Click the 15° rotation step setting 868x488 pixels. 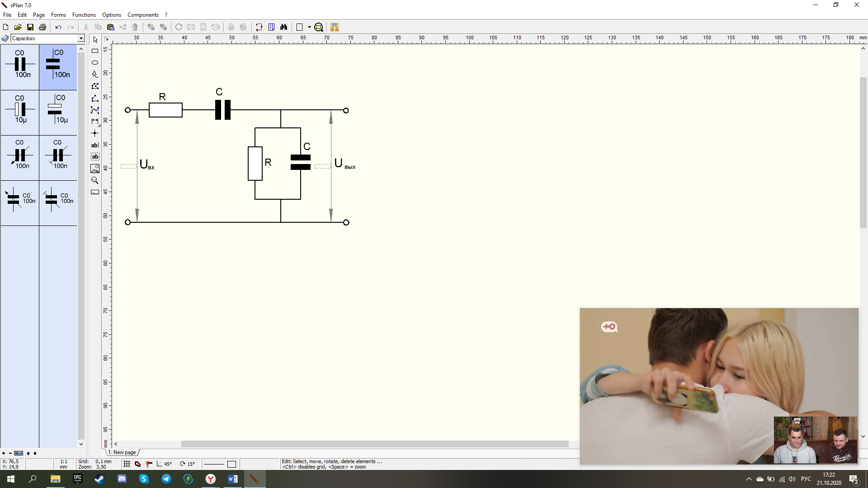(x=187, y=464)
